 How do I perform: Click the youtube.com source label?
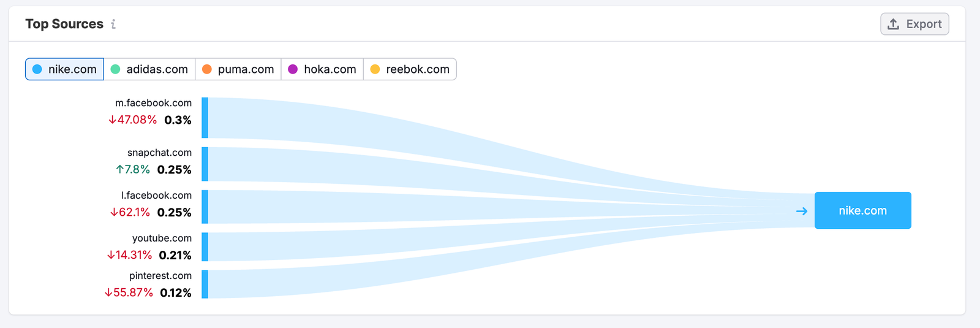162,238
